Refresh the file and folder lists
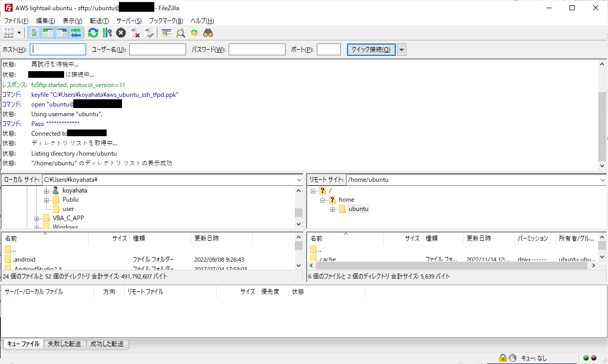The width and height of the screenshot is (608, 364). 93,33
